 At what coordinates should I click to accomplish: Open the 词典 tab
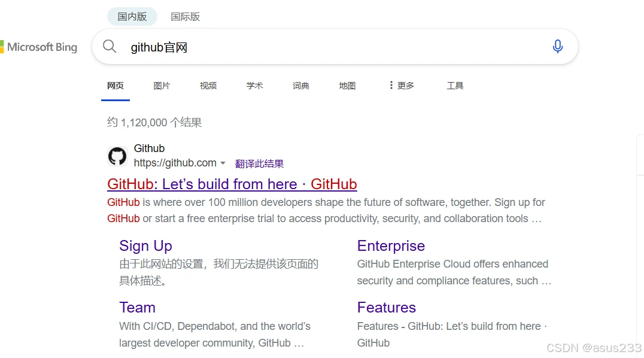(x=301, y=86)
